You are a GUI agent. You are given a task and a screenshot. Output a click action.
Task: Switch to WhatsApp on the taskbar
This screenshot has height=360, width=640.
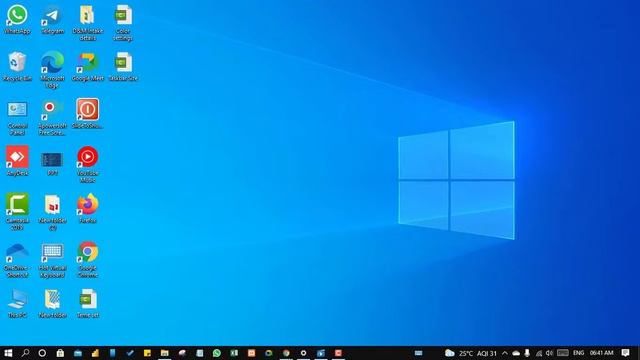point(217,353)
